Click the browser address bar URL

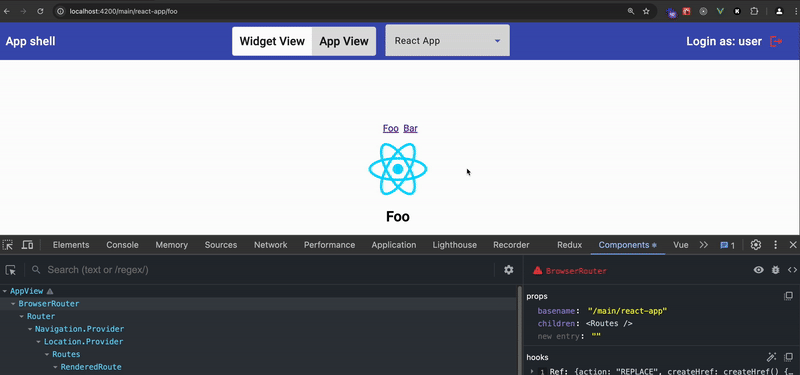123,11
